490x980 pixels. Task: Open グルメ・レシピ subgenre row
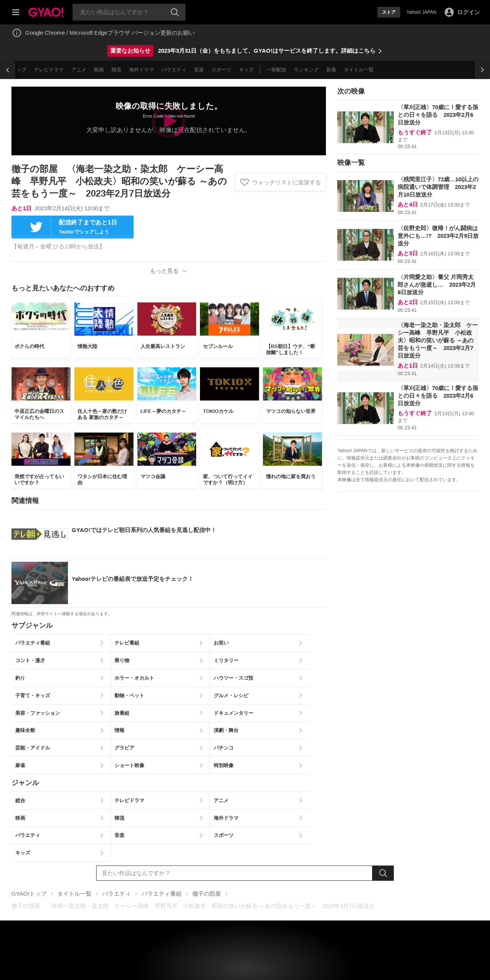(260, 696)
